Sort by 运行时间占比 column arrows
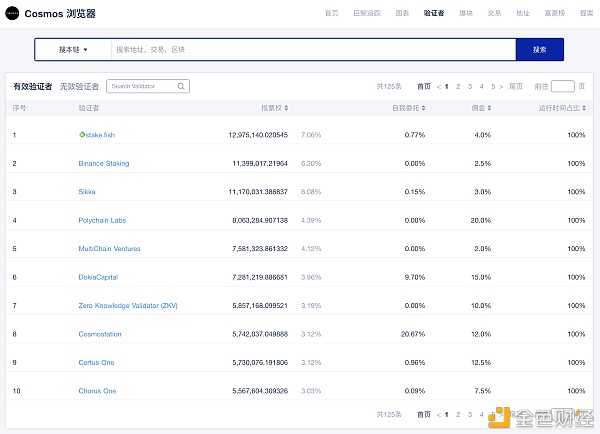This screenshot has height=434, width=600. 584,108
